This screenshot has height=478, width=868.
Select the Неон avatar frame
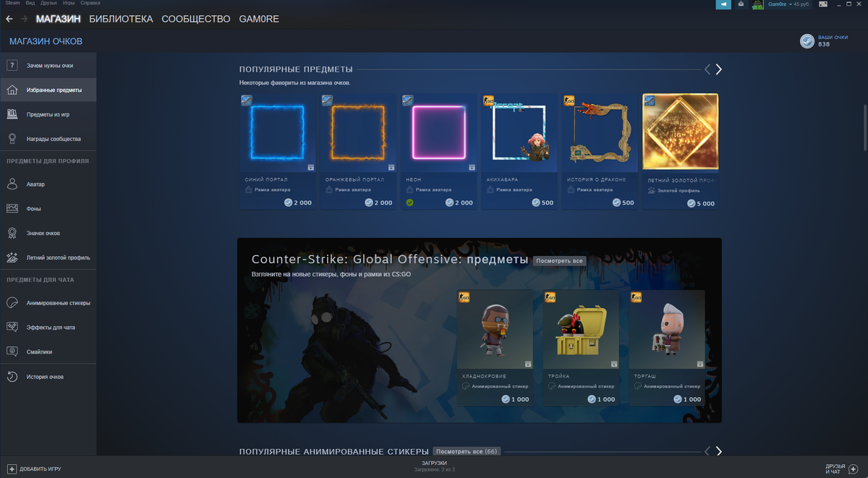tap(438, 152)
